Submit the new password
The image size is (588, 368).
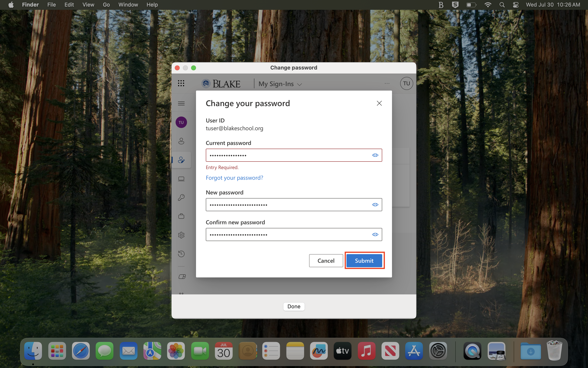[364, 261]
